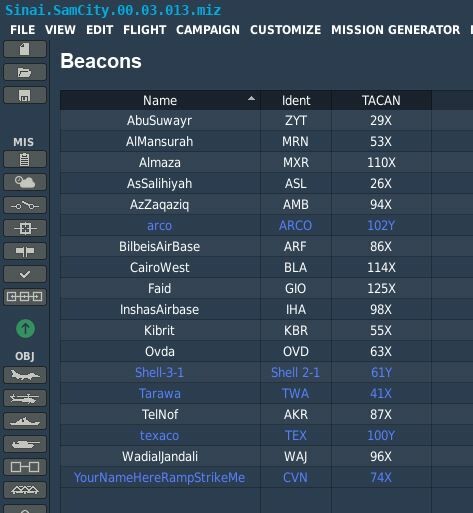Select the helicopter group tool
Image resolution: width=473 pixels, height=513 pixels.
pyautogui.click(x=25, y=398)
